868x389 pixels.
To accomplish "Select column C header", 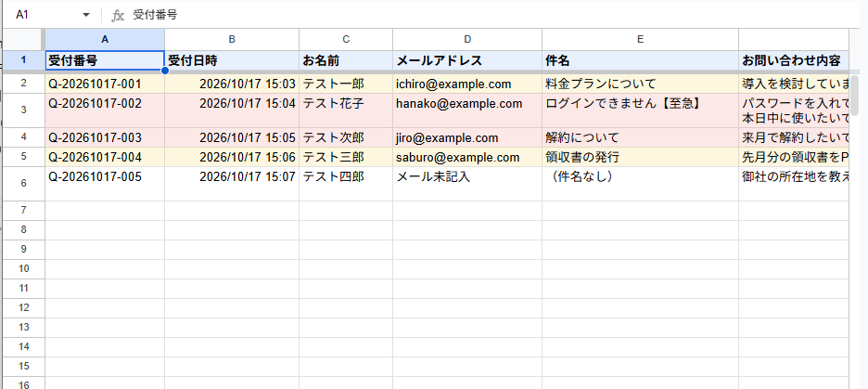I will point(346,39).
